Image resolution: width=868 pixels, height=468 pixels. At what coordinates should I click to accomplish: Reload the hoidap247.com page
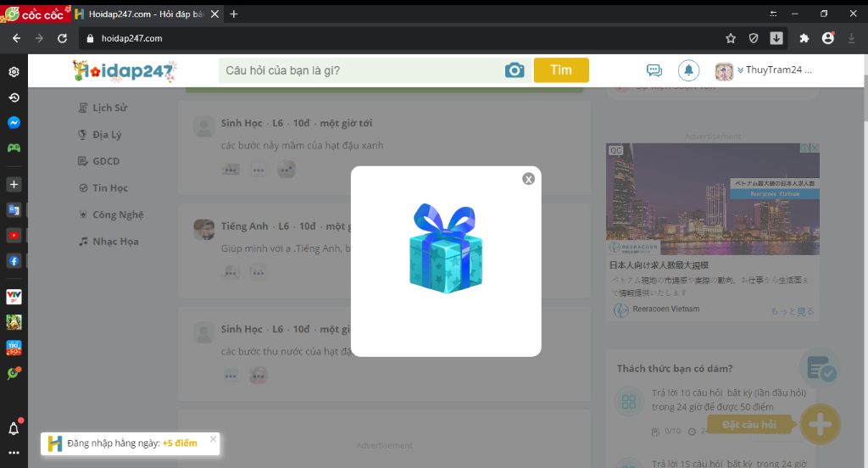coord(62,38)
